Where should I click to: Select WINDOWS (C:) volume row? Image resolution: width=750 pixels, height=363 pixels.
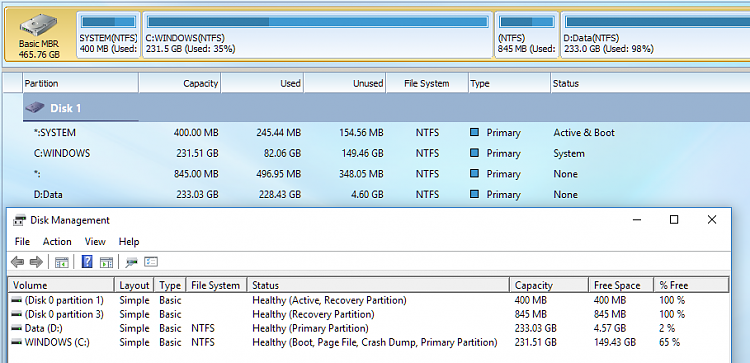point(369,342)
